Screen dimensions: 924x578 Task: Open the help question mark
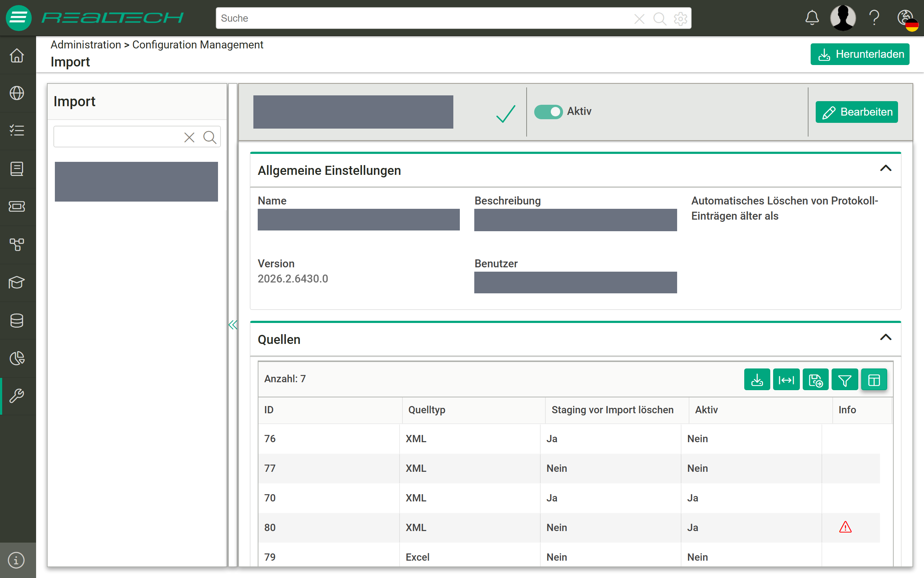click(x=874, y=18)
